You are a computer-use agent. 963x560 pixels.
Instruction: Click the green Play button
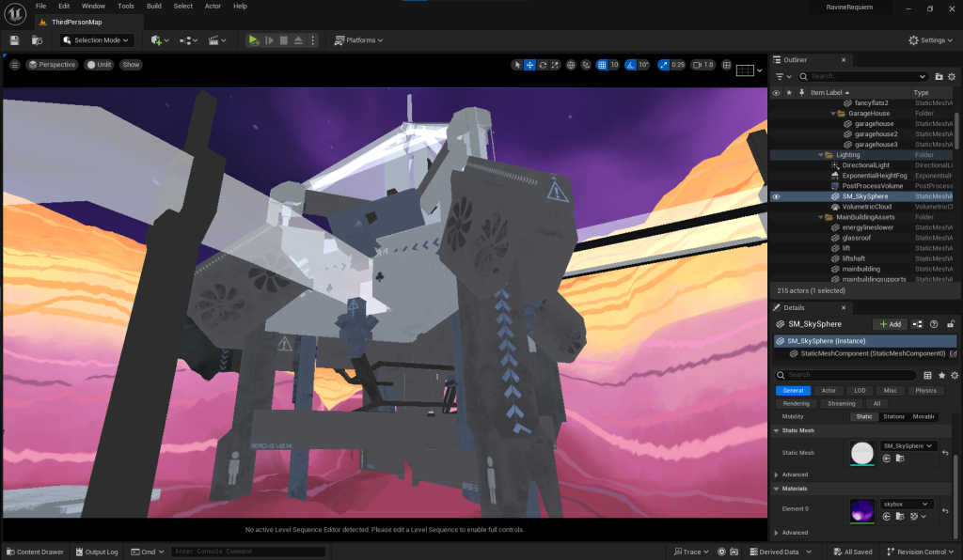click(x=253, y=40)
